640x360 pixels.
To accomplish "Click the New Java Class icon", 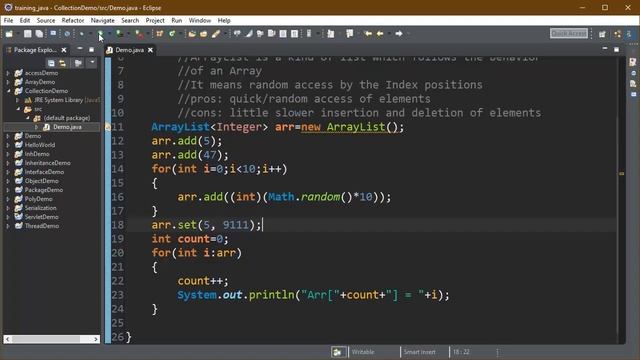I will [x=172, y=34].
